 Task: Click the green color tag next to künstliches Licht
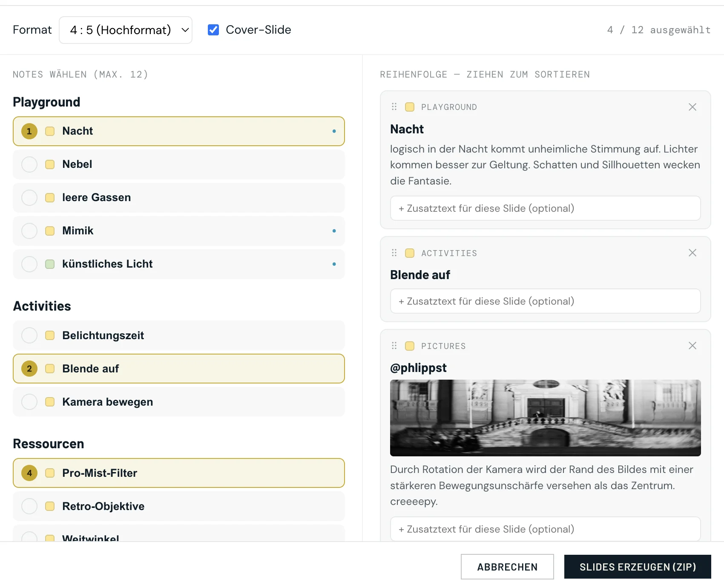(50, 264)
